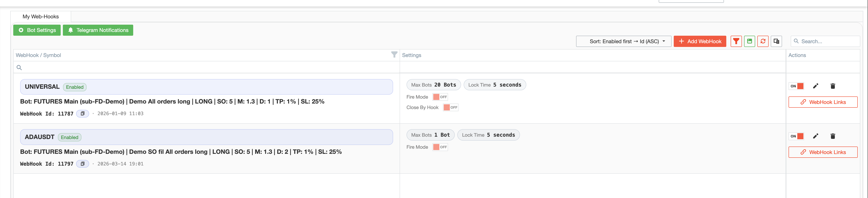Toggle Close By Hook switch

point(451,107)
